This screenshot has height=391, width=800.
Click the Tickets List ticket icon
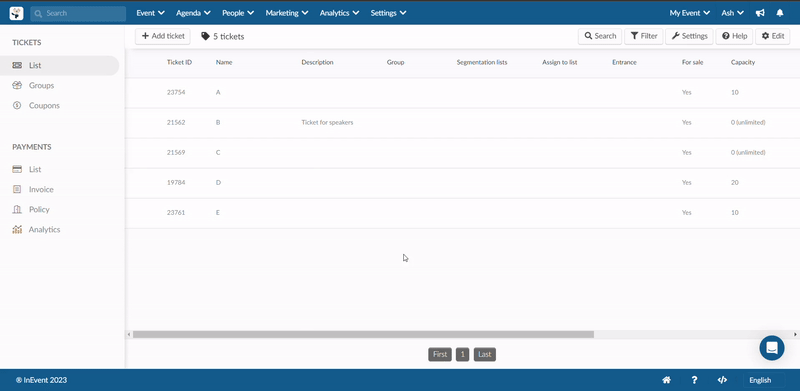pyautogui.click(x=17, y=65)
